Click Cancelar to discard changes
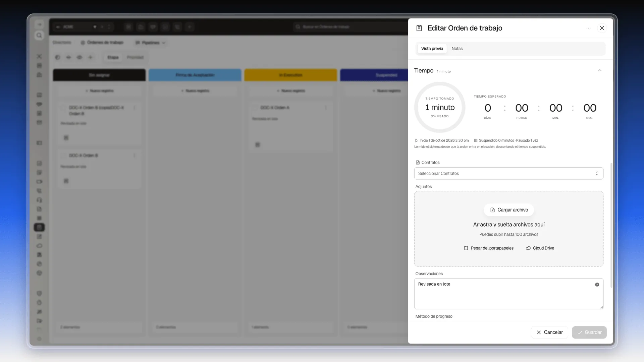The width and height of the screenshot is (644, 362). 549,332
